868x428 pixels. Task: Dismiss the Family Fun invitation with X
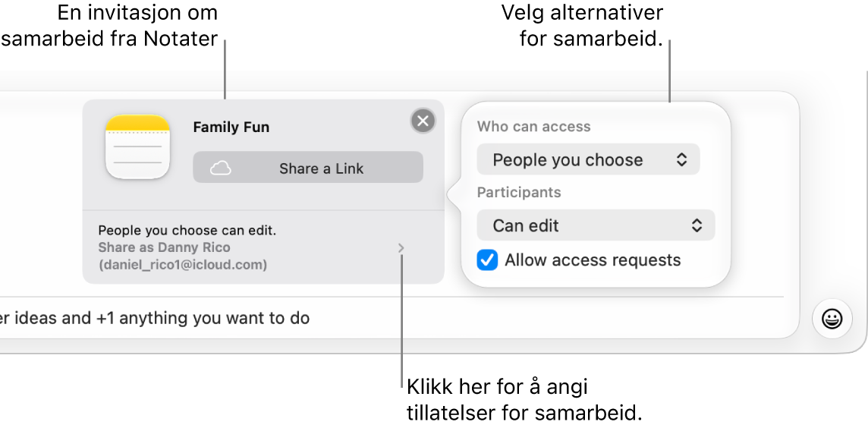tap(423, 121)
